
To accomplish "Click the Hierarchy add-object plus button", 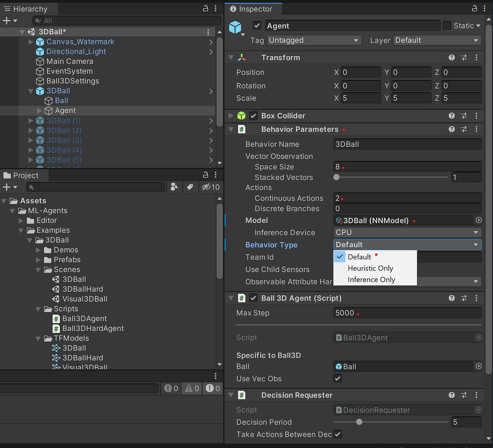I will [x=7, y=21].
